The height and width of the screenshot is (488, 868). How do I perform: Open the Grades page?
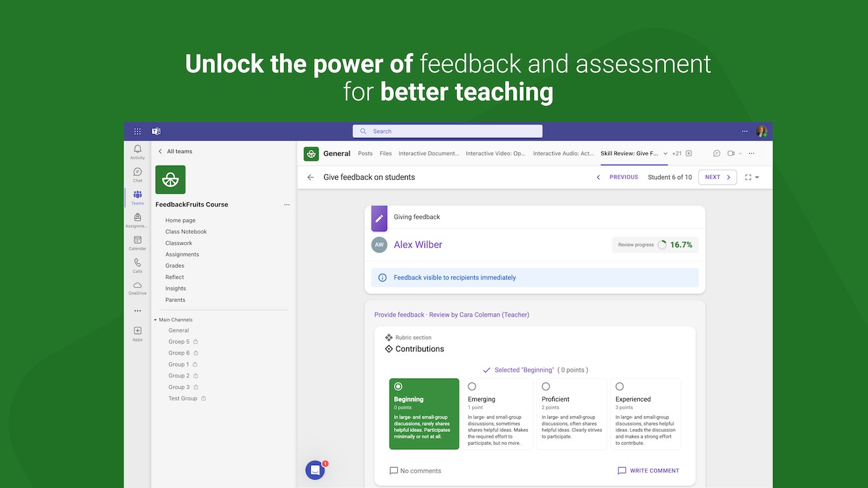pos(175,266)
